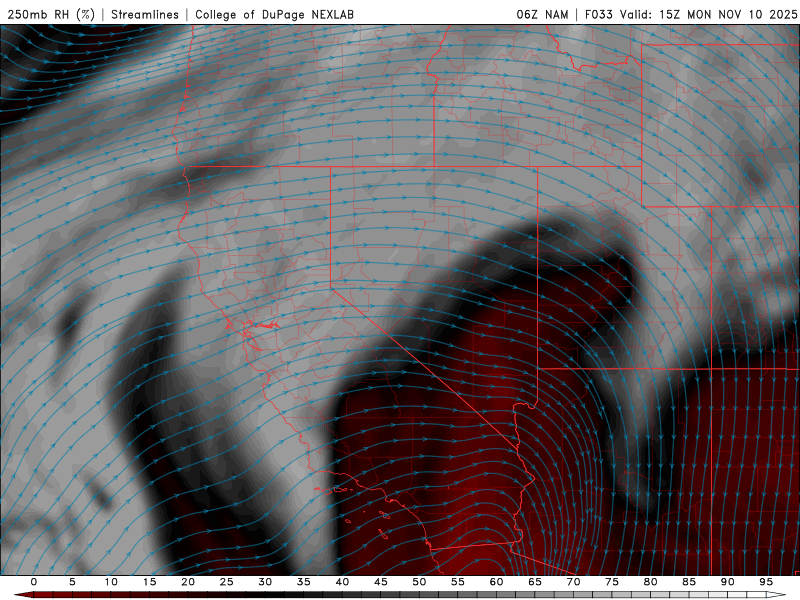
Task: Click 'F033 Valid: 15Z MON NOV 10 2025' text
Action: [x=691, y=15]
